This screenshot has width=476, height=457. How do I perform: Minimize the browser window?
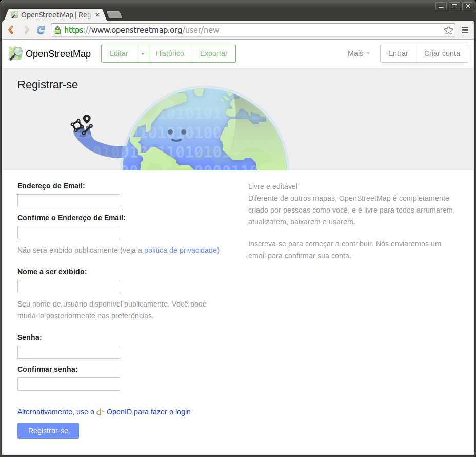(x=441, y=6)
